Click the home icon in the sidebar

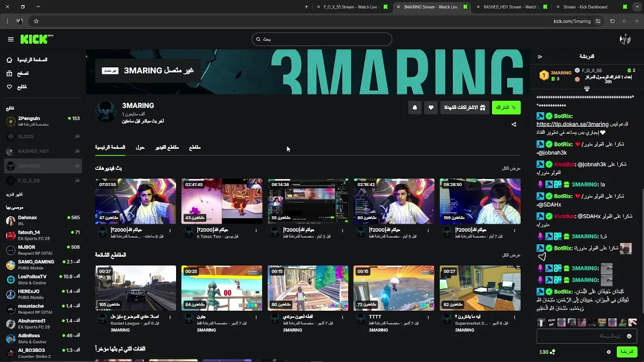(x=9, y=60)
